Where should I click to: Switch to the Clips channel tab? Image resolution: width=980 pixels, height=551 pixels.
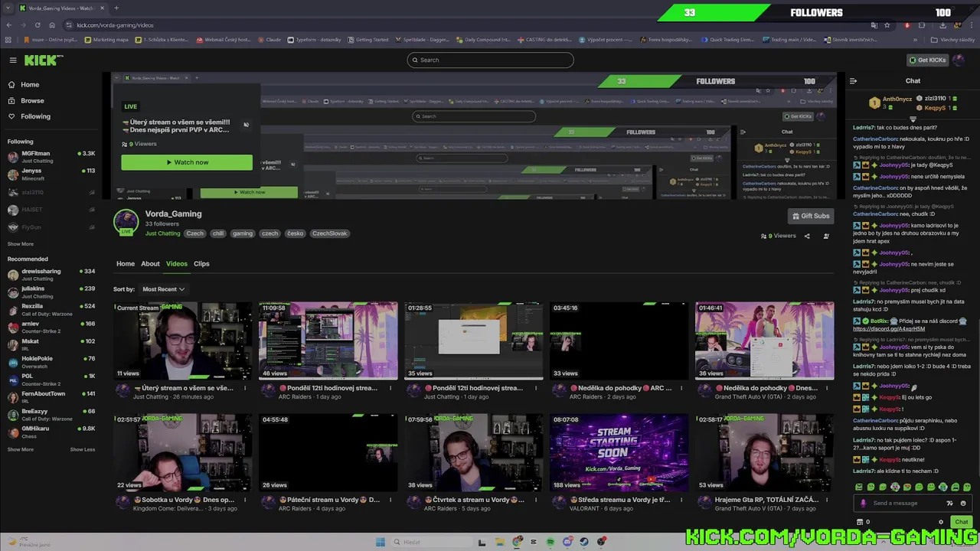(x=201, y=264)
